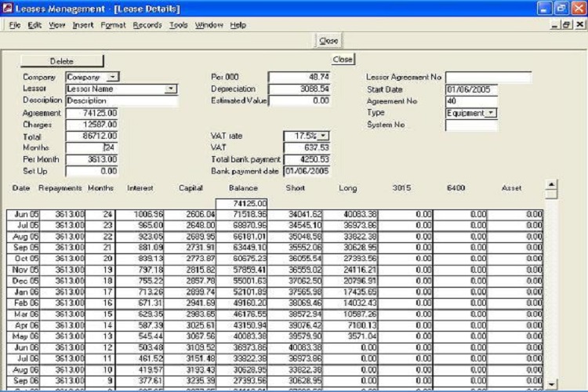
Task: Click the 6400 column header
Action: [456, 188]
